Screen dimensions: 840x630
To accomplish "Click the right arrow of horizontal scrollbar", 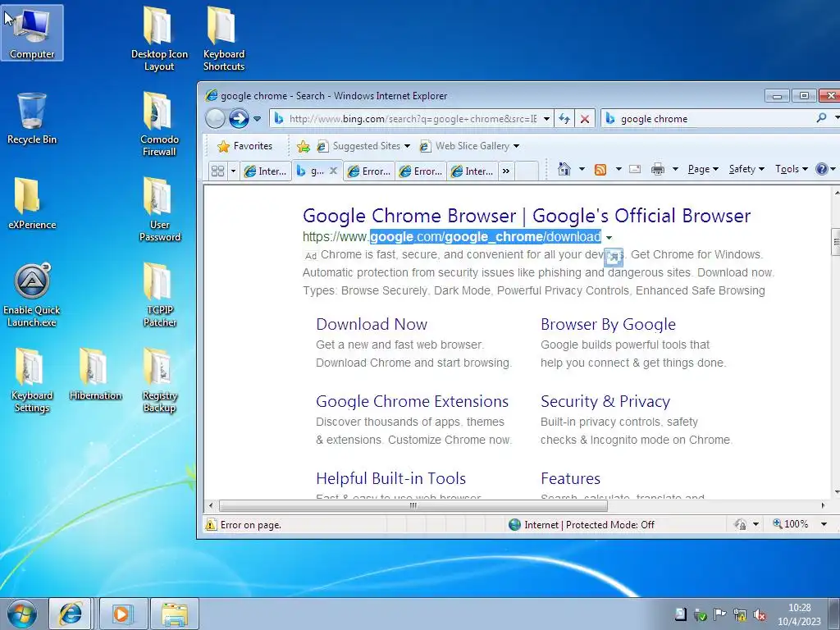I will pyautogui.click(x=824, y=505).
